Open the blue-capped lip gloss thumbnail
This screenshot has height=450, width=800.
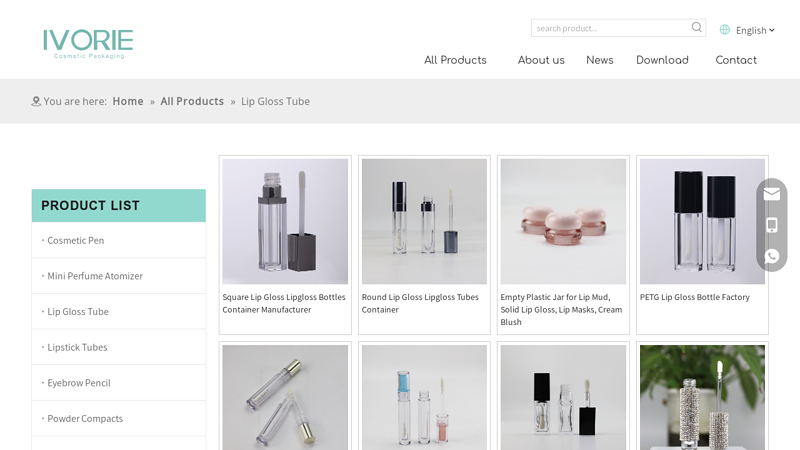424,397
